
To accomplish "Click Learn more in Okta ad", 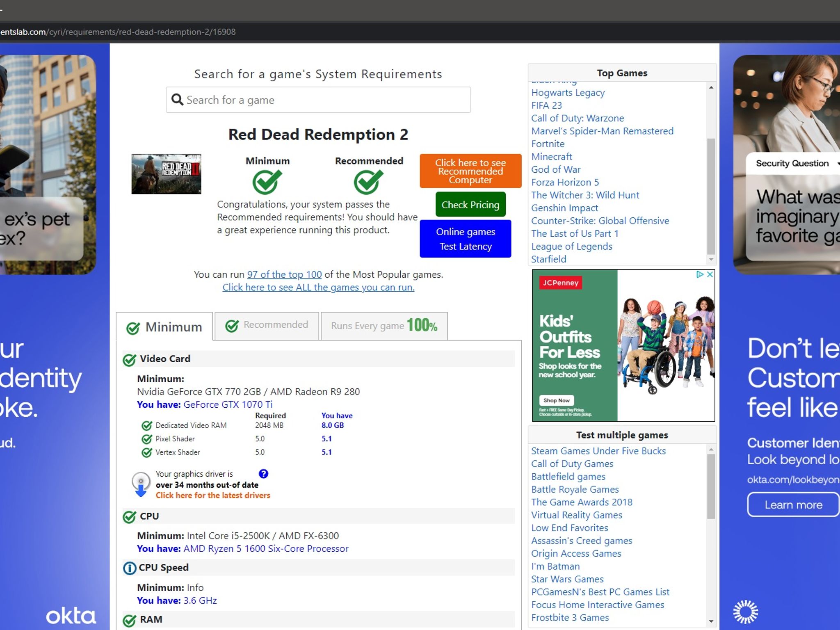I will click(x=793, y=504).
